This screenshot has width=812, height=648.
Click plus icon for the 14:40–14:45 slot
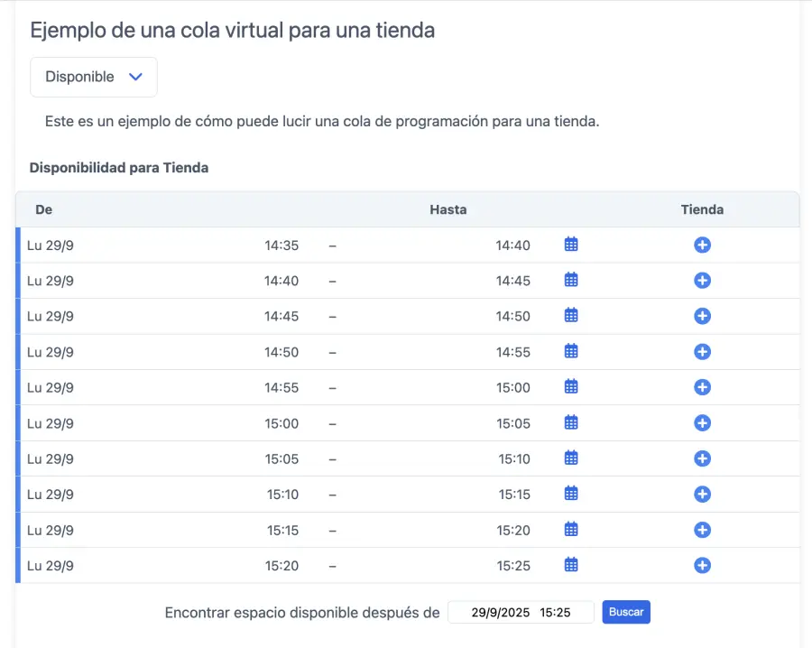point(702,281)
